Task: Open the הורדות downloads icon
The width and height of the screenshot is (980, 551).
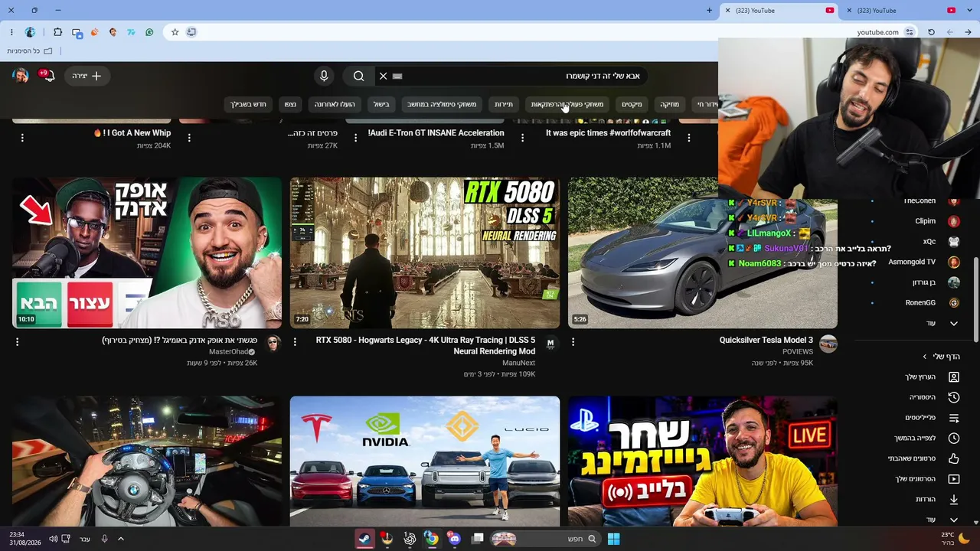Action: 954,500
